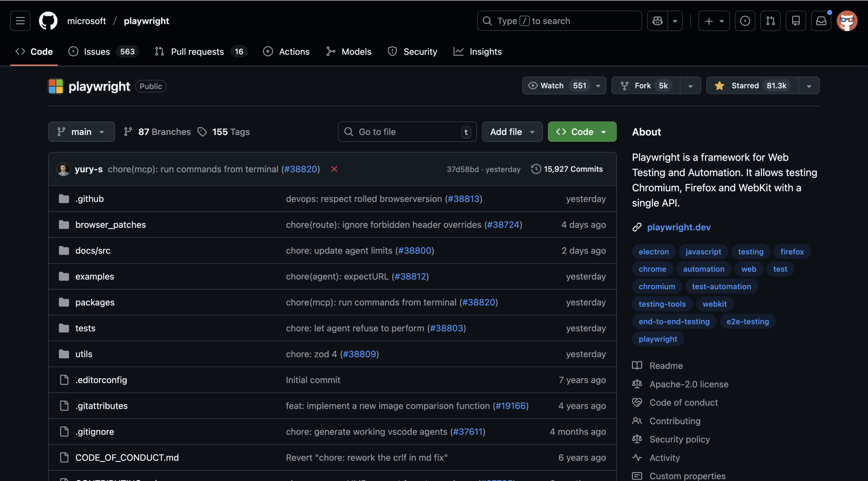Open the issues icon in header
The width and height of the screenshot is (868, 481).
click(x=745, y=21)
